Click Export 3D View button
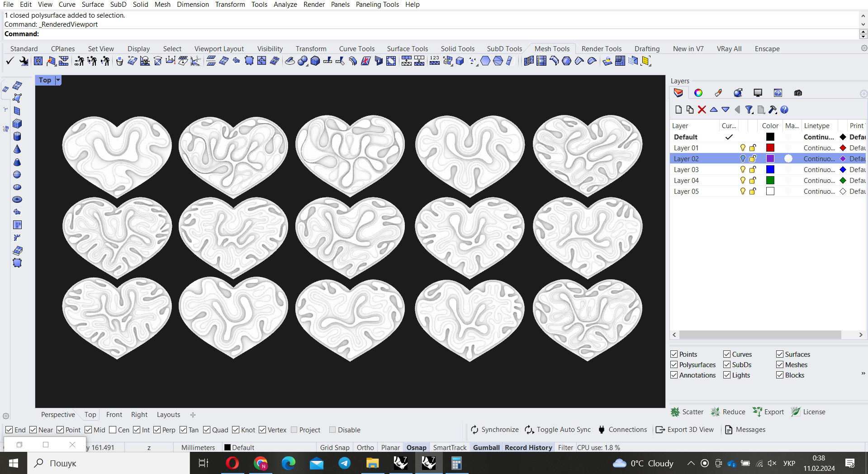This screenshot has height=474, width=868. coord(684,430)
